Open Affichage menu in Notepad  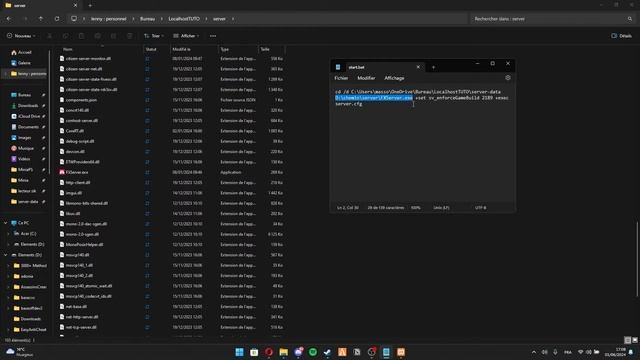point(394,78)
